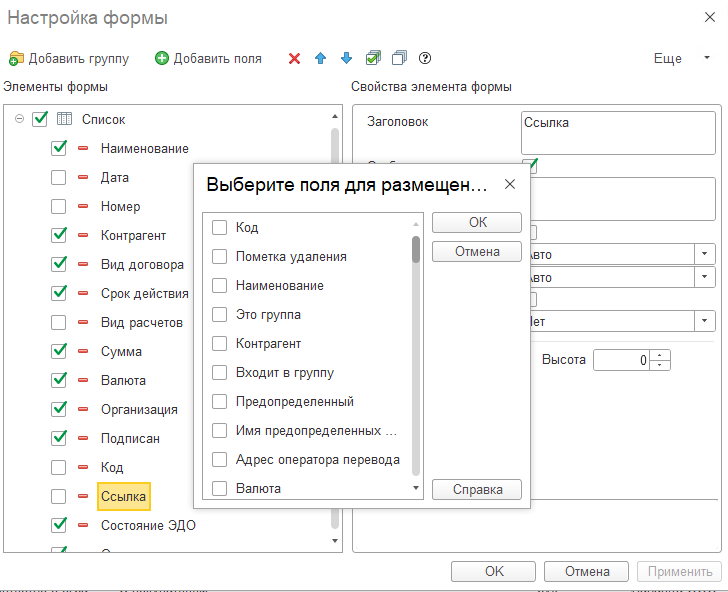The width and height of the screenshot is (728, 592).
Task: Select the Вид расчетов tree item
Action: pyautogui.click(x=142, y=322)
